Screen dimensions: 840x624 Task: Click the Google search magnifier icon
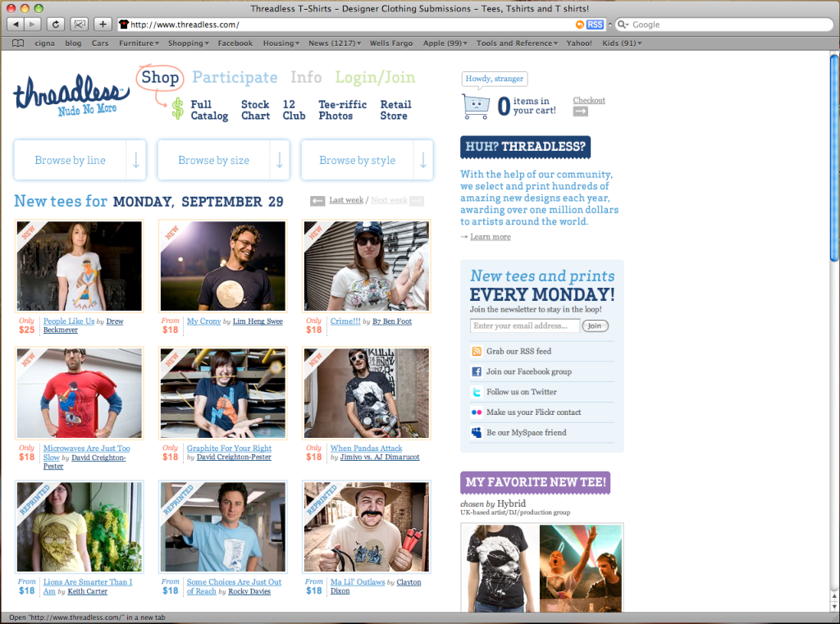coord(623,25)
